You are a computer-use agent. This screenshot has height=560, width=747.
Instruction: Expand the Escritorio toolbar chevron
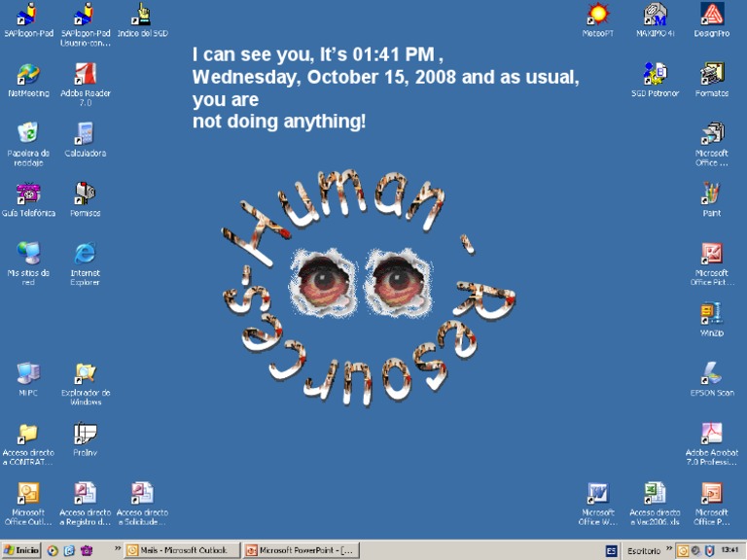pyautogui.click(x=669, y=548)
